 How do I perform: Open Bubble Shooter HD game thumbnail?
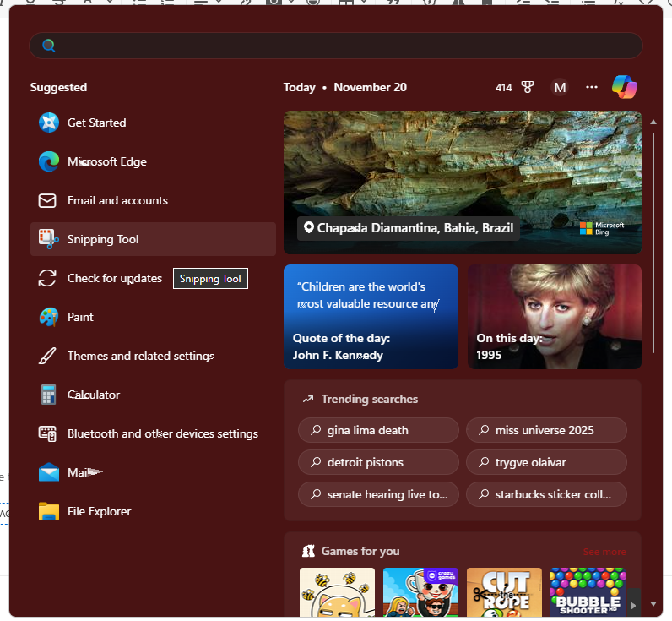tap(588, 592)
